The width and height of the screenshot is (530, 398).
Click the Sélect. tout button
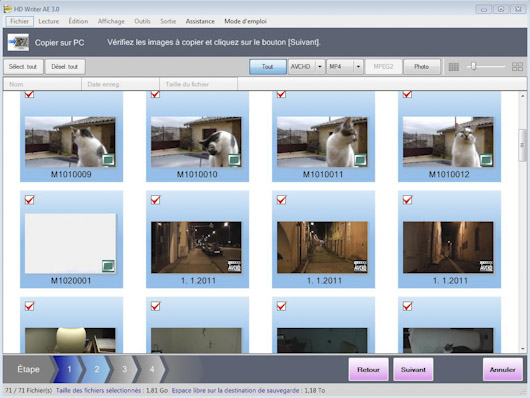pos(23,67)
